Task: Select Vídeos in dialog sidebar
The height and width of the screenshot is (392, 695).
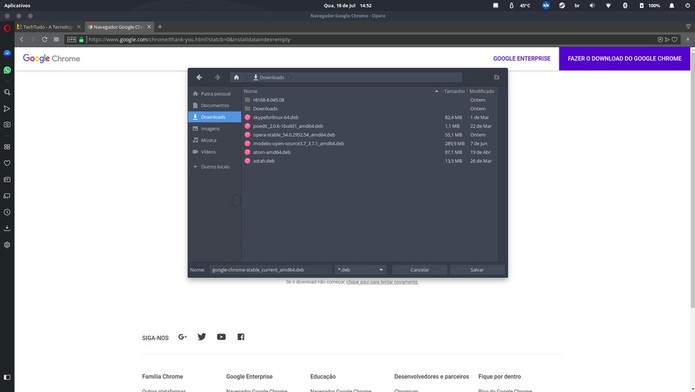Action: pyautogui.click(x=215, y=152)
